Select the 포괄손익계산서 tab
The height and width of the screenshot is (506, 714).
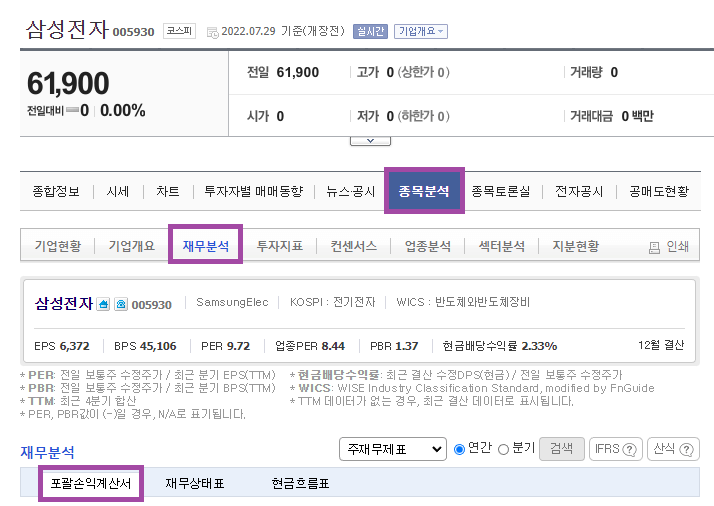[91, 483]
